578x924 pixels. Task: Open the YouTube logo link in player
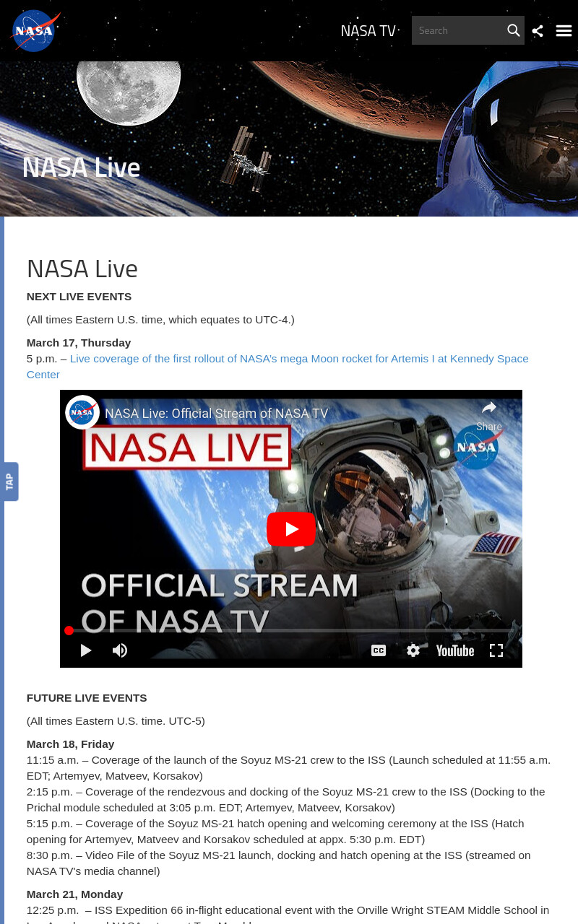coord(455,650)
